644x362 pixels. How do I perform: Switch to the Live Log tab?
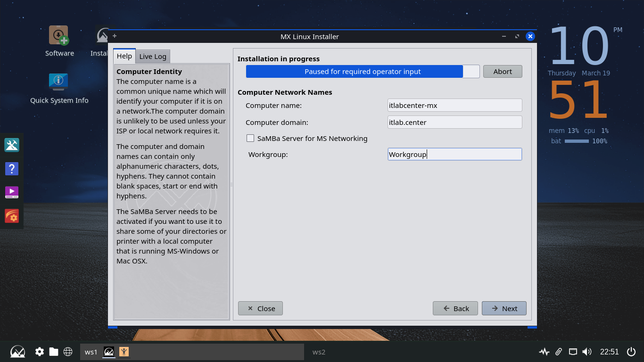coord(153,57)
